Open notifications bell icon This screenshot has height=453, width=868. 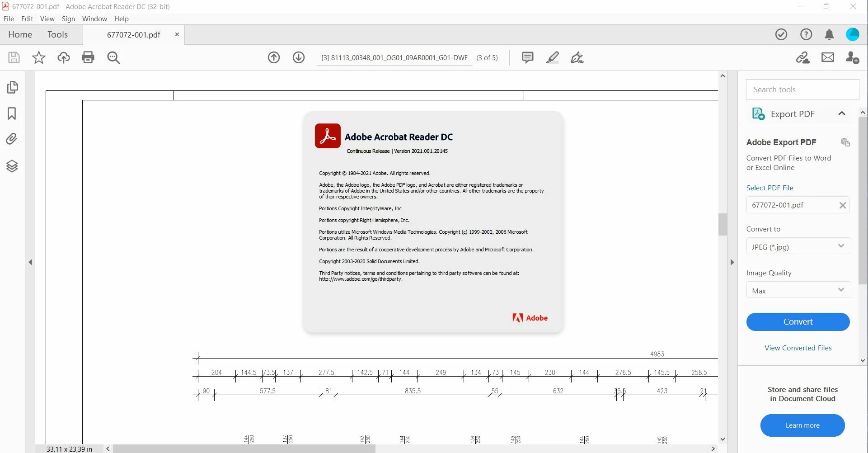(829, 35)
